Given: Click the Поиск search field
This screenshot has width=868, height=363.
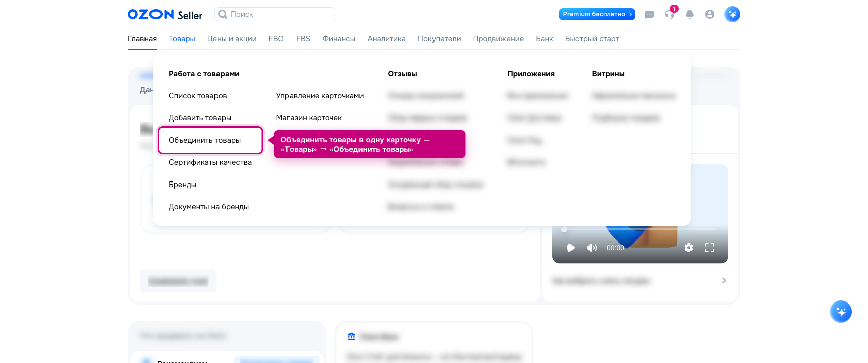Looking at the screenshot, I should coord(275,14).
